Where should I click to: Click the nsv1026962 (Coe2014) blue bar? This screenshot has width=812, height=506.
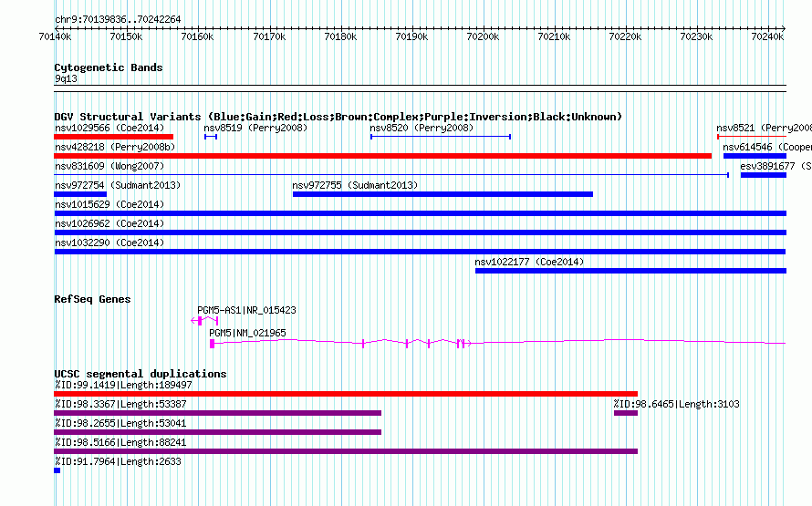click(420, 232)
